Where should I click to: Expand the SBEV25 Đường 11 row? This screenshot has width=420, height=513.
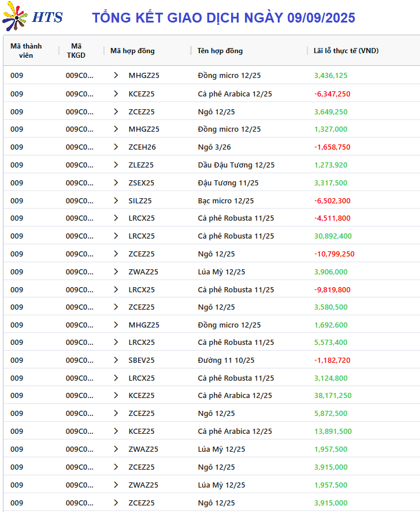point(116,360)
